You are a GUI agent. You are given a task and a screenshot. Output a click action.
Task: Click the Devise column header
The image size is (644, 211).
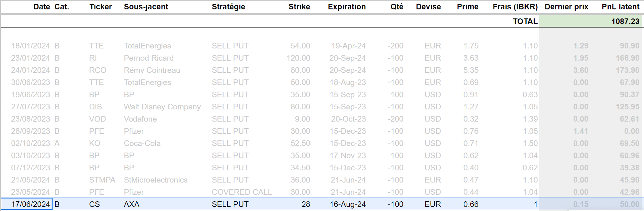coord(428,7)
